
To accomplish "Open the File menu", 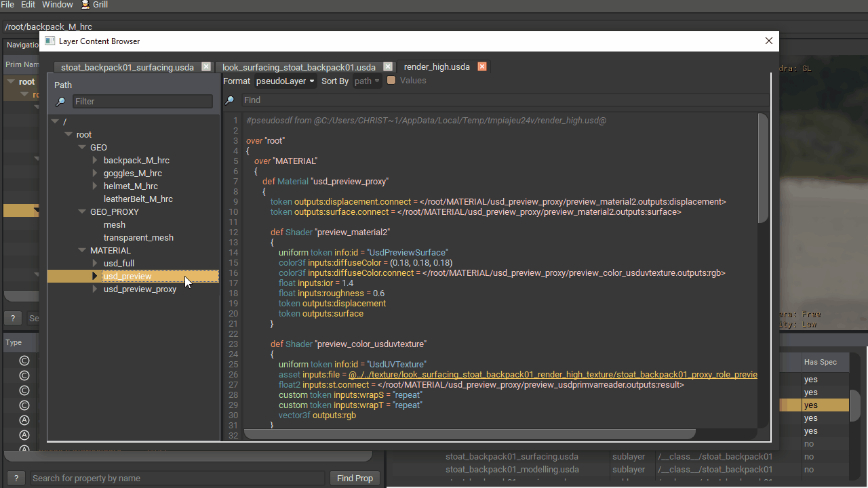I will click(7, 5).
